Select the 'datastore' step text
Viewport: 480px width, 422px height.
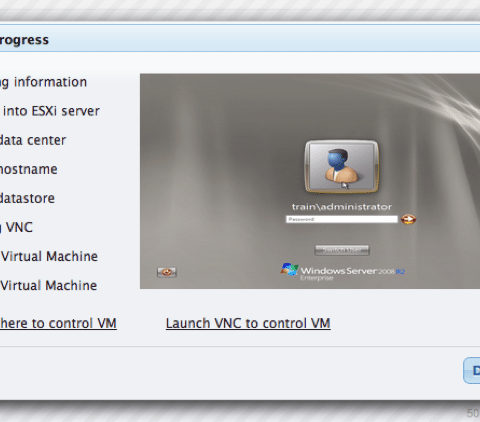[x=27, y=198]
